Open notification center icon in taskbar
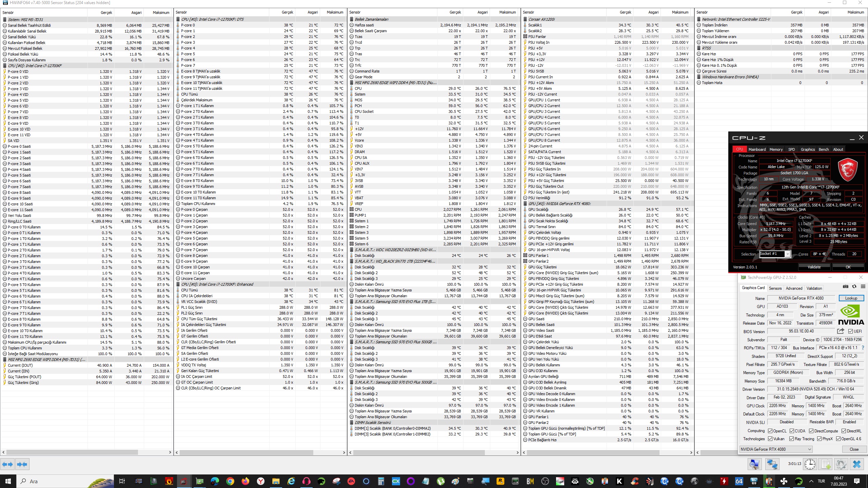Image resolution: width=868 pixels, height=488 pixels. [x=856, y=481]
